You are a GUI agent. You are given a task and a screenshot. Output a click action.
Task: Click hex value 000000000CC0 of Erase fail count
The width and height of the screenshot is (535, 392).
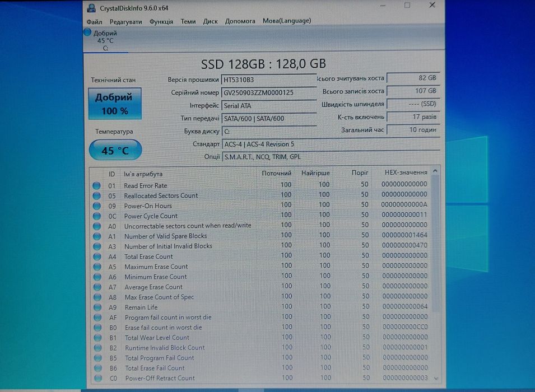[404, 326]
